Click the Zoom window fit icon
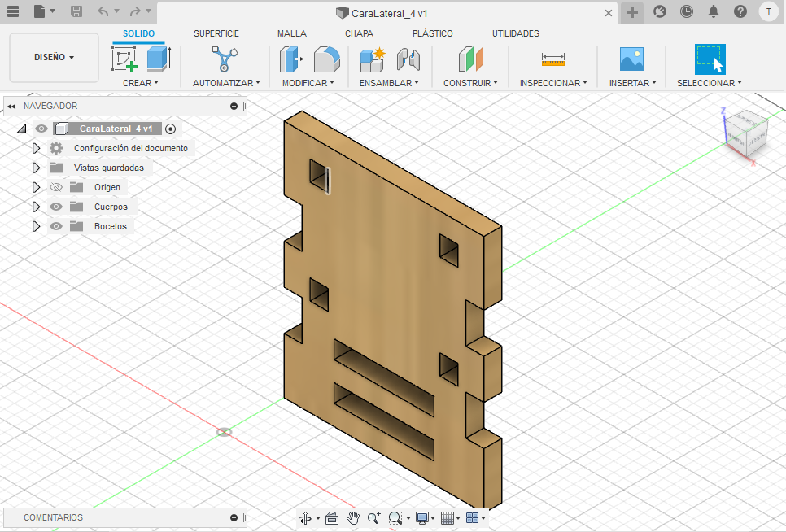 [x=395, y=518]
